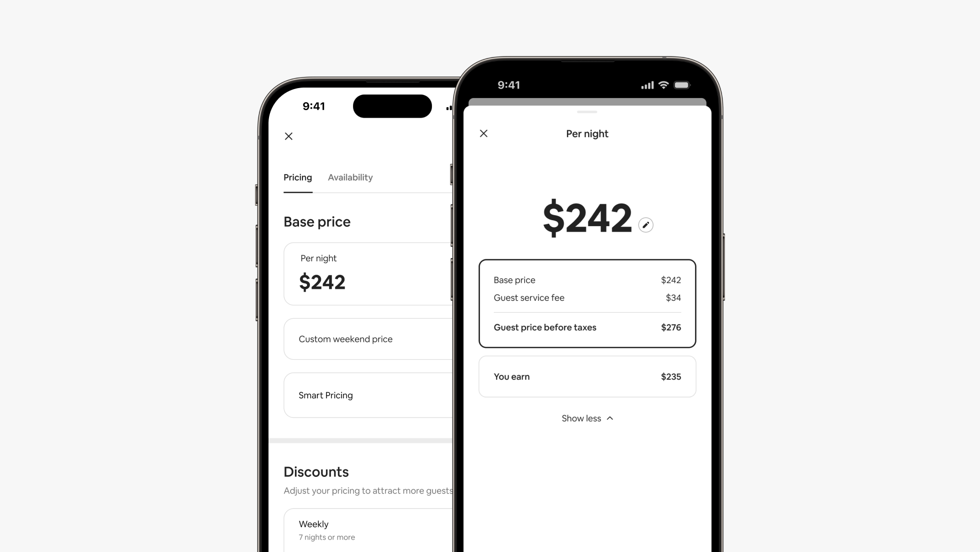Click the edit pencil icon next to $242
The width and height of the screenshot is (980, 552).
[645, 224]
